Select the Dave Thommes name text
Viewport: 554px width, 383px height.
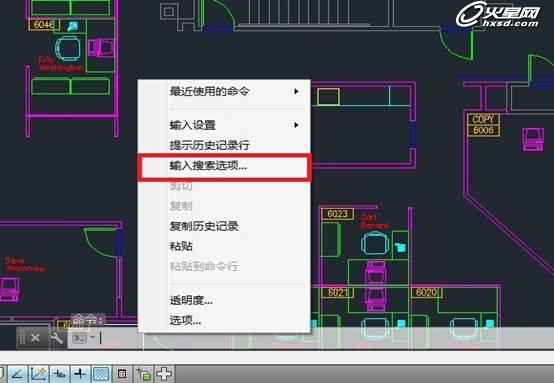click(x=25, y=265)
